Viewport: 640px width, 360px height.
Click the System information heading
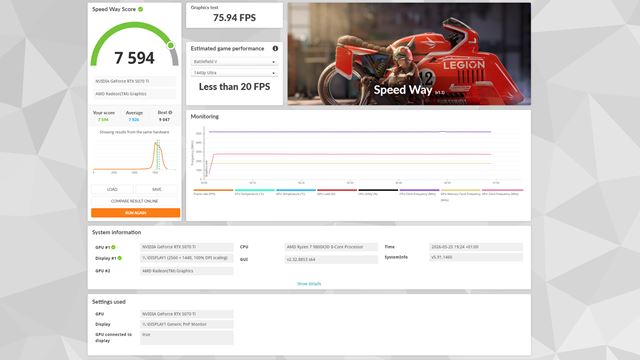coord(116,232)
